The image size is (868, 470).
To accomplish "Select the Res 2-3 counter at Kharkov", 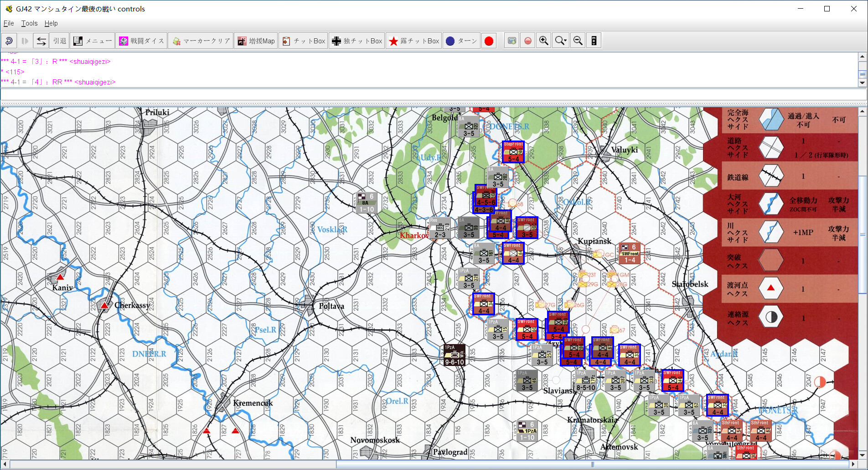I will (440, 228).
